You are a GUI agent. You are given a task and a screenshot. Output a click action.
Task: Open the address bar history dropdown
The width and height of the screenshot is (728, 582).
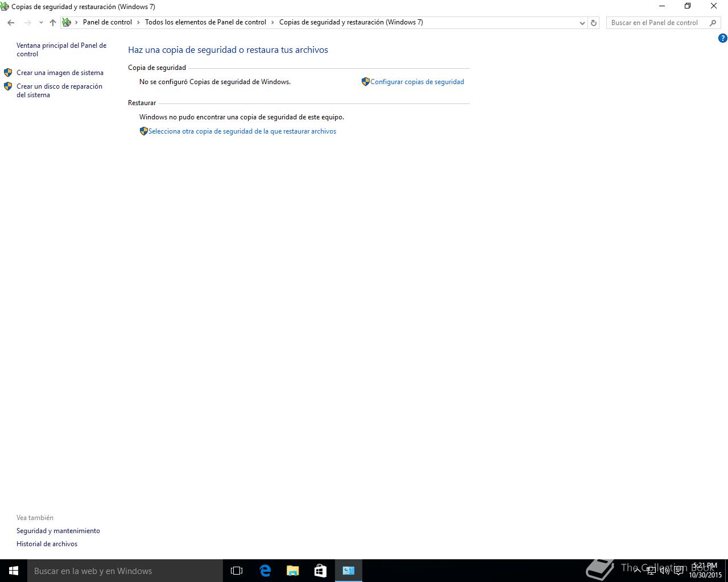pyautogui.click(x=582, y=23)
